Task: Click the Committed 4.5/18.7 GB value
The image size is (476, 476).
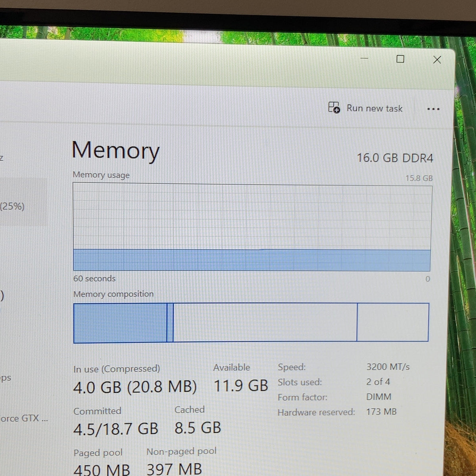Action: coord(116,429)
